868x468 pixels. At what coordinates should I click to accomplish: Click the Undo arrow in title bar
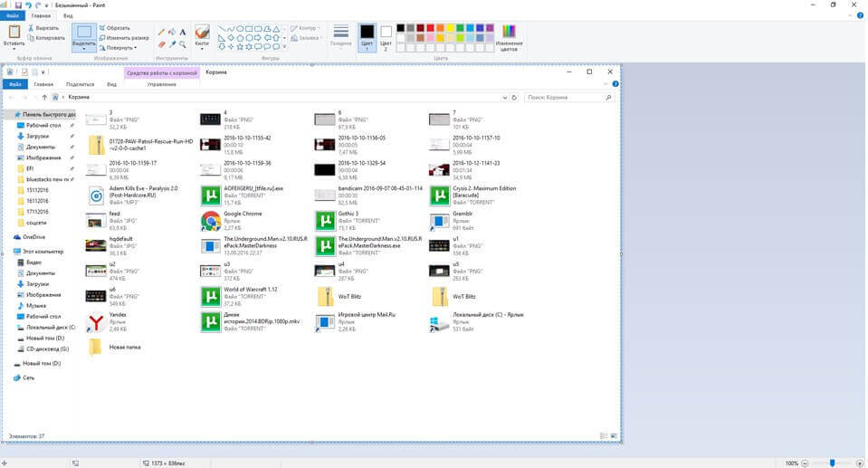pyautogui.click(x=30, y=5)
